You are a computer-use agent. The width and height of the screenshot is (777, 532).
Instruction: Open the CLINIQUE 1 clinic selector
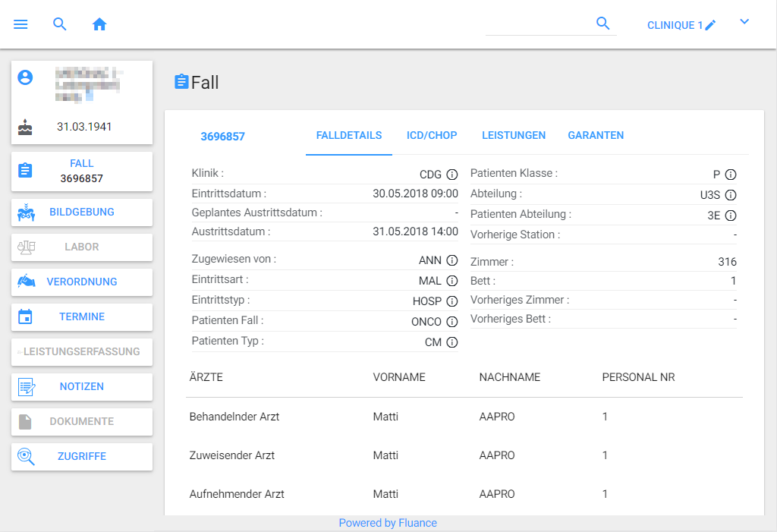(675, 25)
